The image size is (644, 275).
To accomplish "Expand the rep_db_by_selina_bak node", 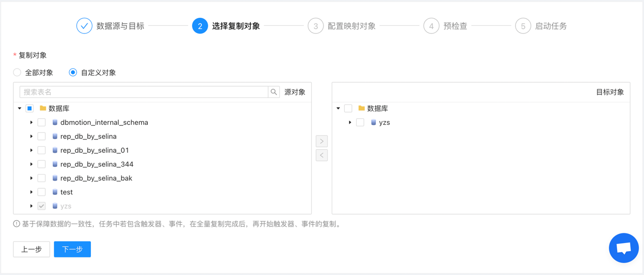I will point(31,178).
